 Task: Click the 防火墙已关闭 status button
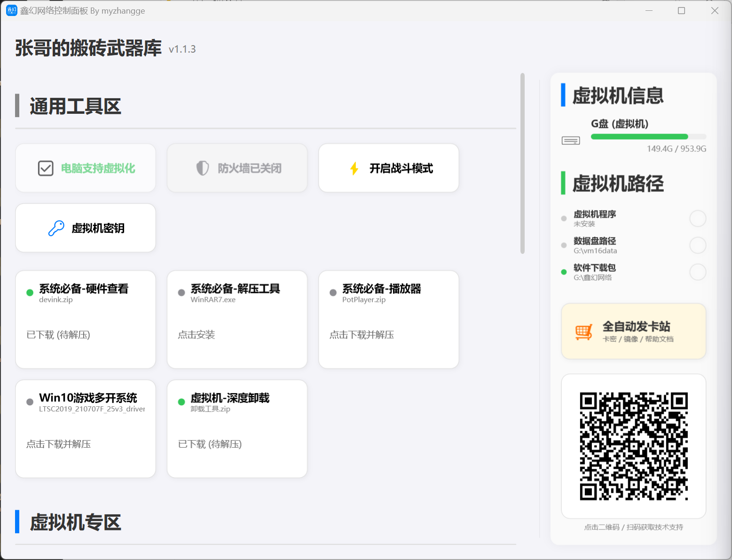237,168
